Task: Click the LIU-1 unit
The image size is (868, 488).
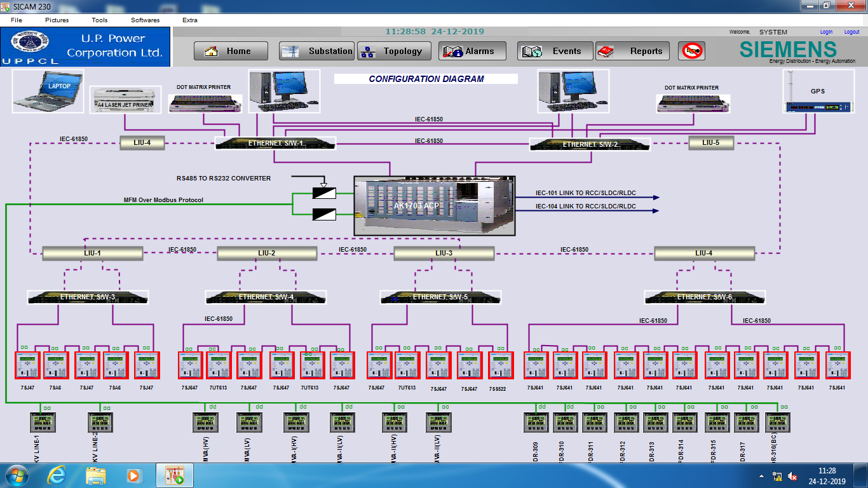Action: (x=93, y=254)
